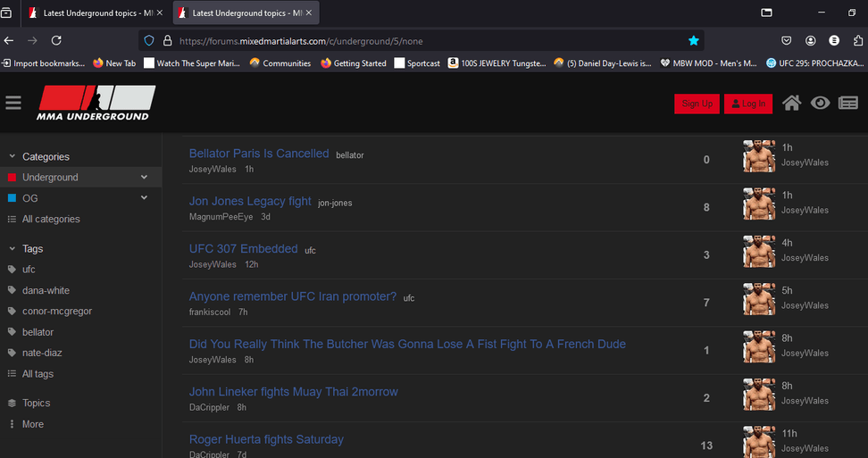Viewport: 868px width, 458px height.
Task: Click author frankiscool under the UFC Iran promoter topic
Action: point(210,312)
